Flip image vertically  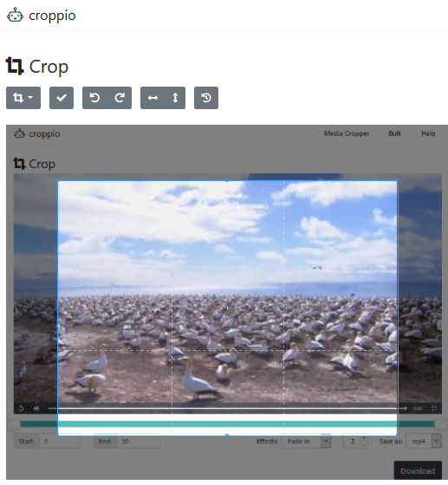[175, 98]
